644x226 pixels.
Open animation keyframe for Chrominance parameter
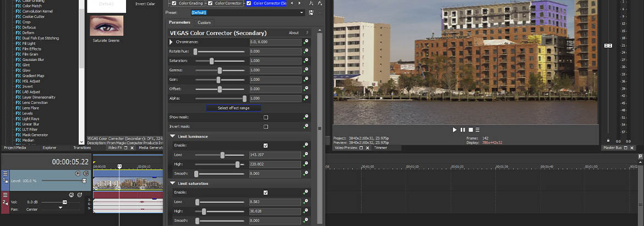[305, 42]
